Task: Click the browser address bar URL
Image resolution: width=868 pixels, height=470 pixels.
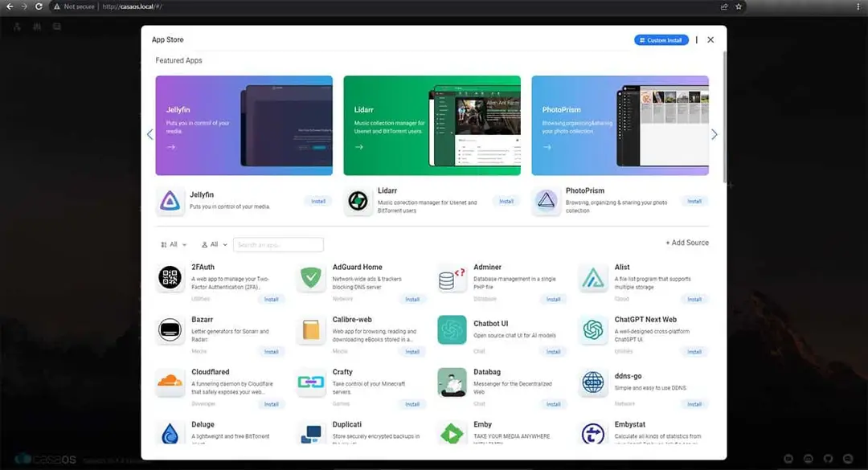Action: pos(133,6)
